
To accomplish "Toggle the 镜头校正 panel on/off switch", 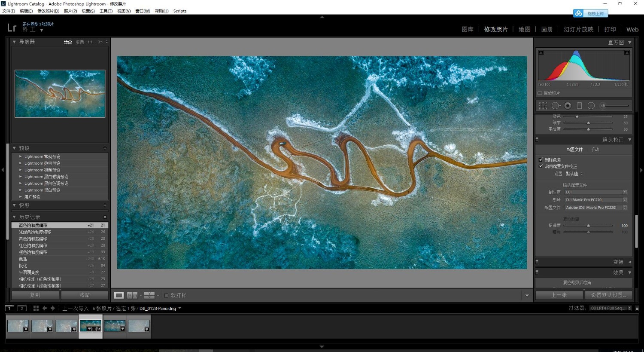I will [x=537, y=140].
